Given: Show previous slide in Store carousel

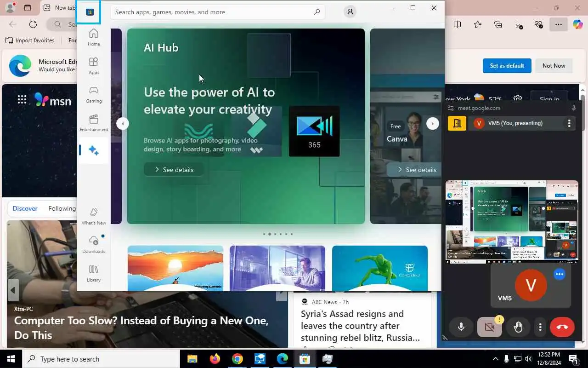Looking at the screenshot, I should pos(122,123).
